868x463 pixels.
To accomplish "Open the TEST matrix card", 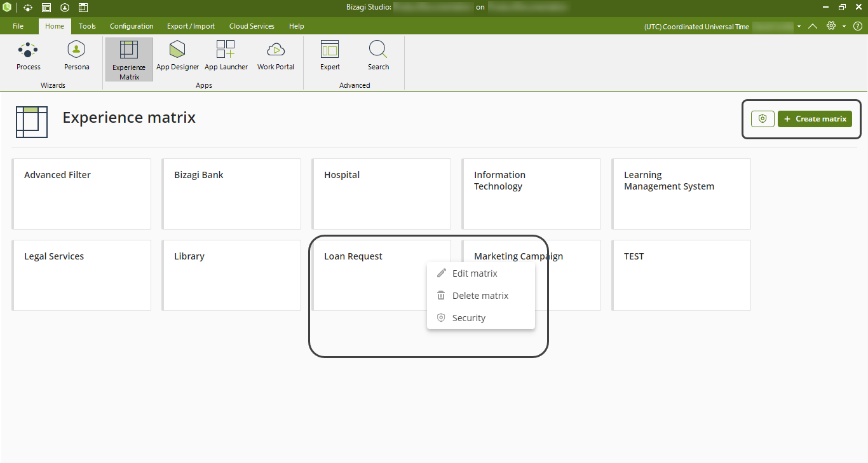I will [681, 275].
